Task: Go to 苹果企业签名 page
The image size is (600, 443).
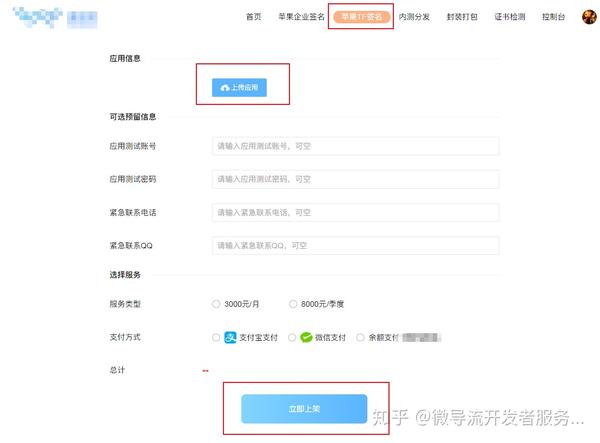Action: pyautogui.click(x=301, y=17)
